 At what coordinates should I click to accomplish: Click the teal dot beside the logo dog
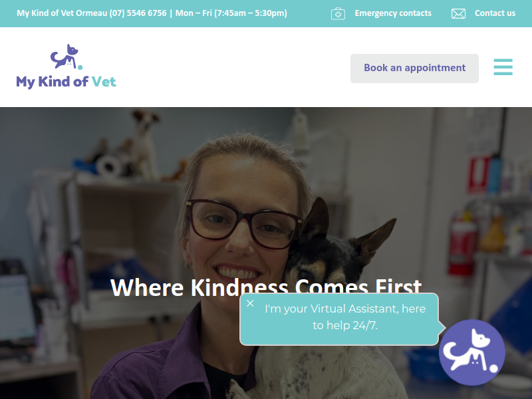(x=80, y=67)
